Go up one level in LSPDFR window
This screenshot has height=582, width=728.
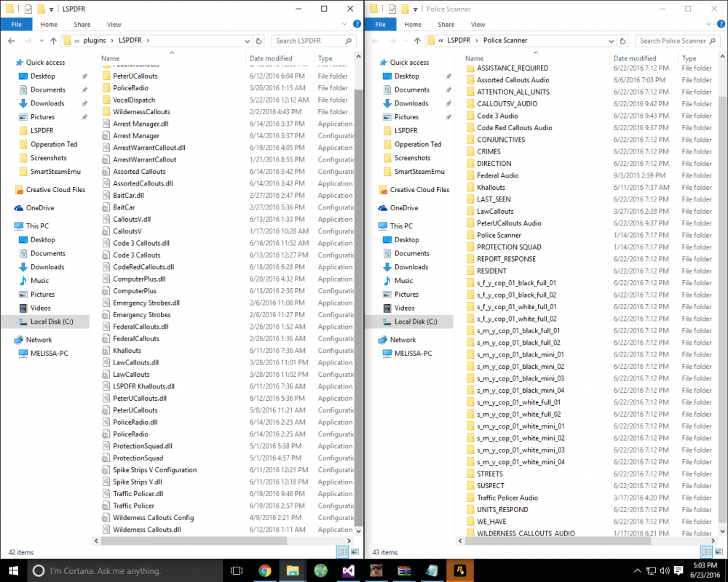point(53,41)
